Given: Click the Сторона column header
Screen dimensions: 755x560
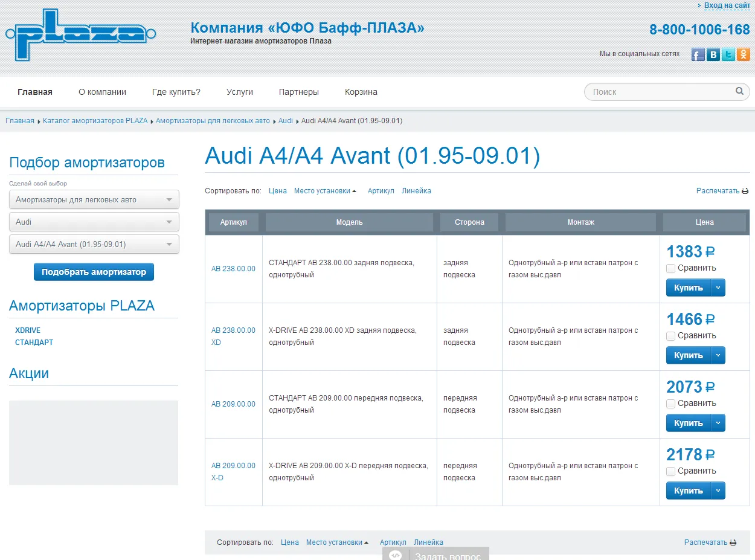Looking at the screenshot, I should click(x=470, y=222).
